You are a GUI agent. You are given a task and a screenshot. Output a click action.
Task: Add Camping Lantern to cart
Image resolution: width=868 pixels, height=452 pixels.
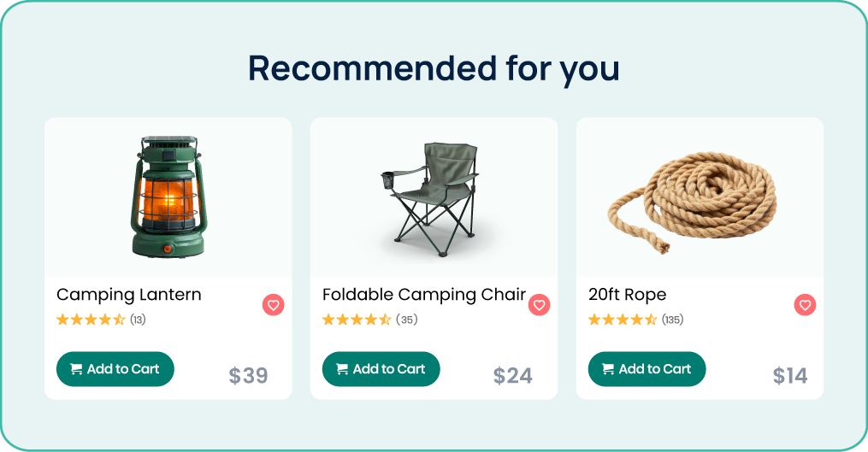click(x=115, y=369)
